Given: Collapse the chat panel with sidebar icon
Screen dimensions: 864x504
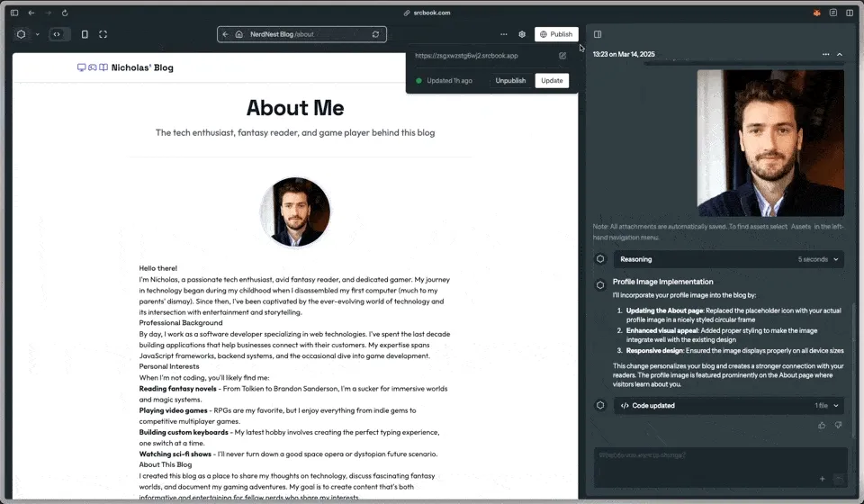Looking at the screenshot, I should click(598, 34).
